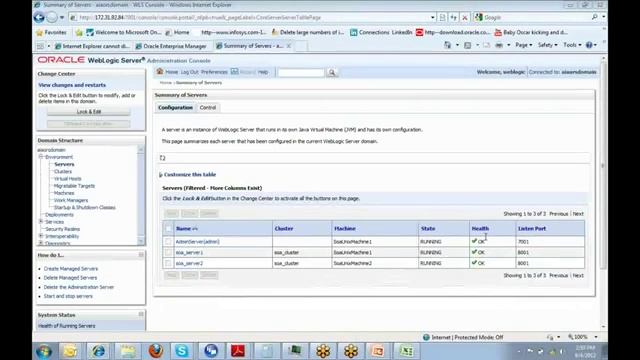Expand the Customize this table section
This screenshot has height=360, width=640.
[x=187, y=175]
